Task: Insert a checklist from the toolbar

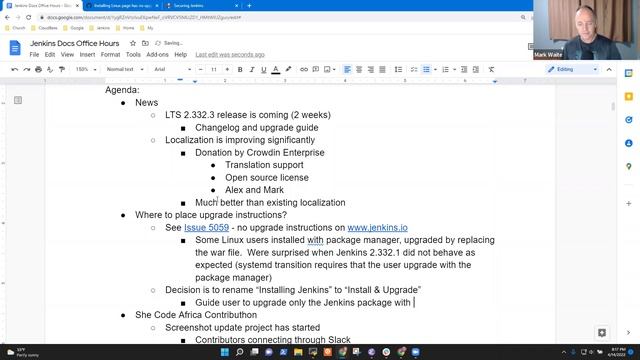Action: [x=414, y=69]
